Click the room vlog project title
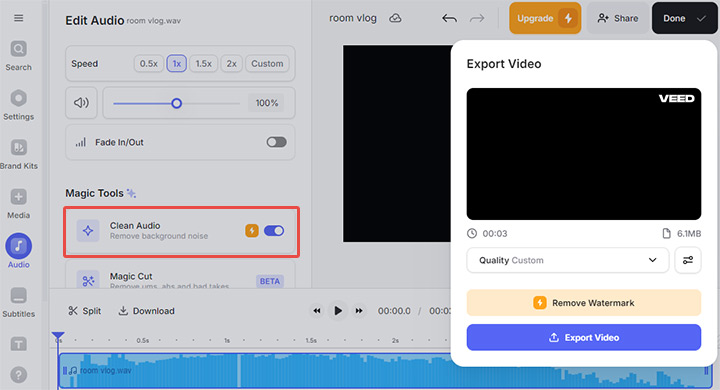The width and height of the screenshot is (720, 390). (x=353, y=18)
